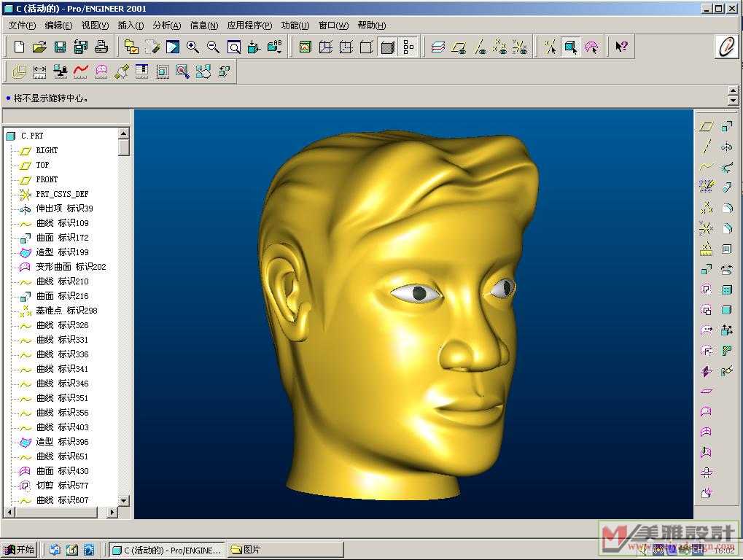743x560 pixels.
Task: Click the datum axis tool in right toolbar
Action: pos(706,147)
